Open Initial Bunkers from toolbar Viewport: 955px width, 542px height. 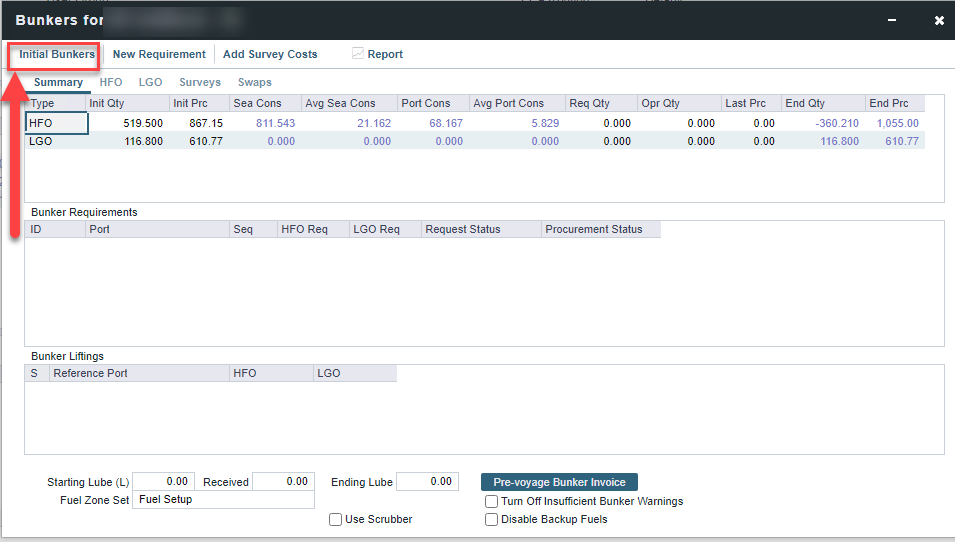click(x=57, y=54)
